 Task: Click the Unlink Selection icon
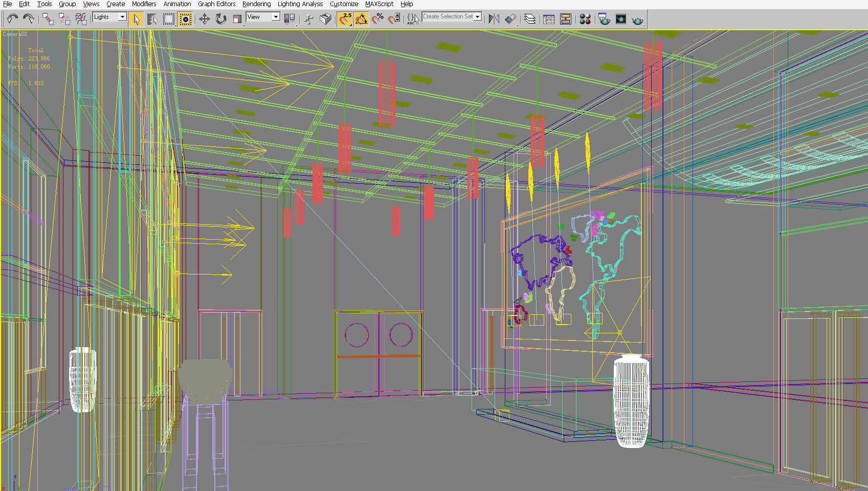tap(64, 19)
